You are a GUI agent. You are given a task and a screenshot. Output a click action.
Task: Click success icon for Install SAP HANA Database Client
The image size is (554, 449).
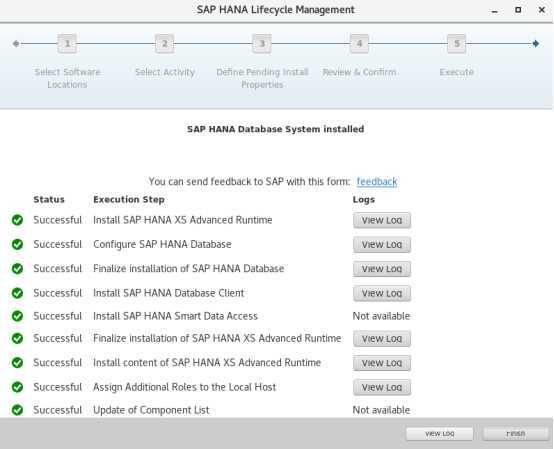point(17,293)
